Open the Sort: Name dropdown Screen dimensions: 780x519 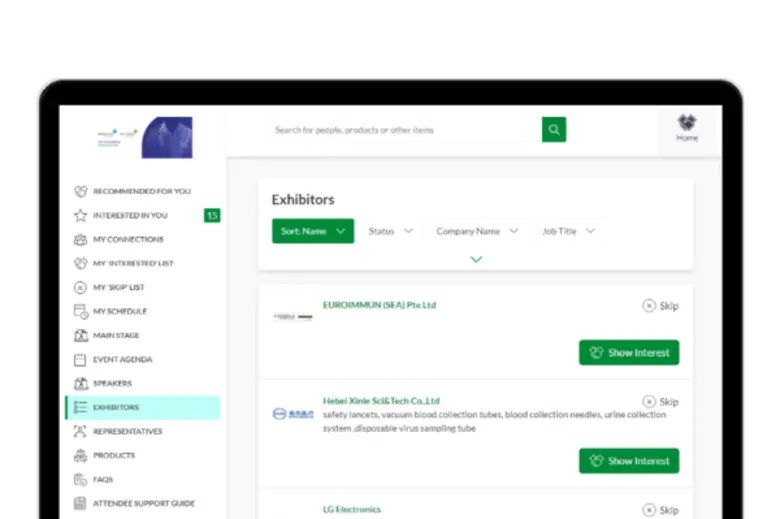312,231
